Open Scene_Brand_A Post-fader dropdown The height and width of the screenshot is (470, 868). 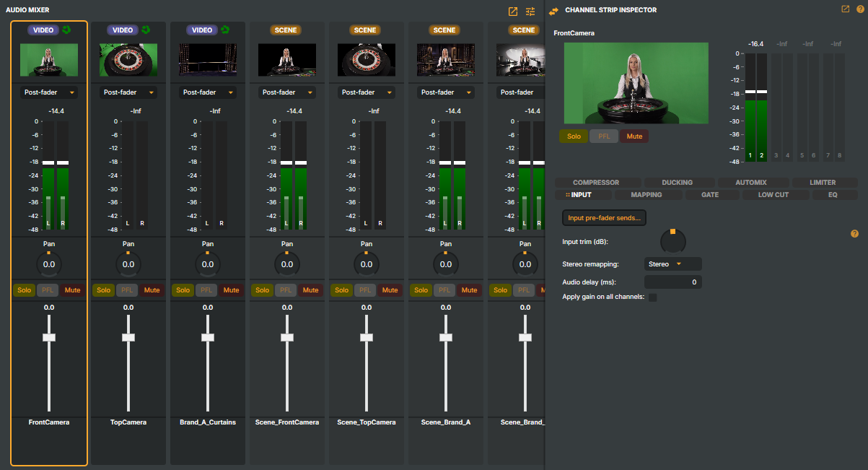(446, 92)
